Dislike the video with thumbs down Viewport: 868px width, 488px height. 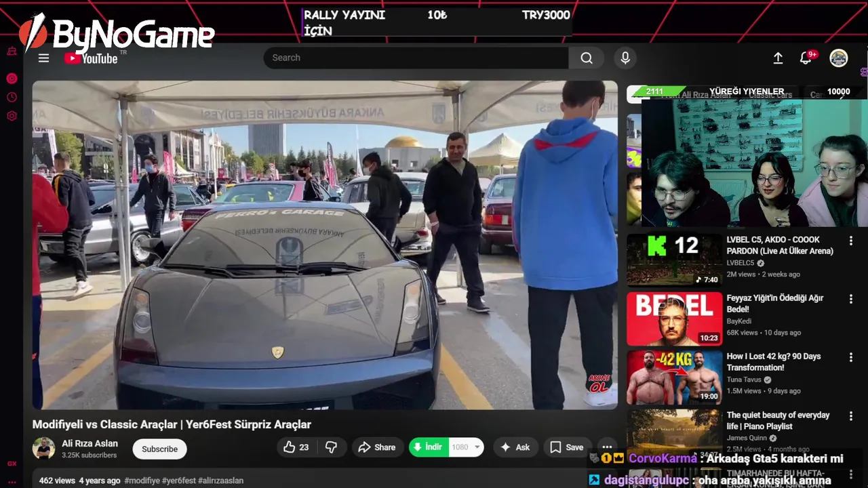pos(332,447)
